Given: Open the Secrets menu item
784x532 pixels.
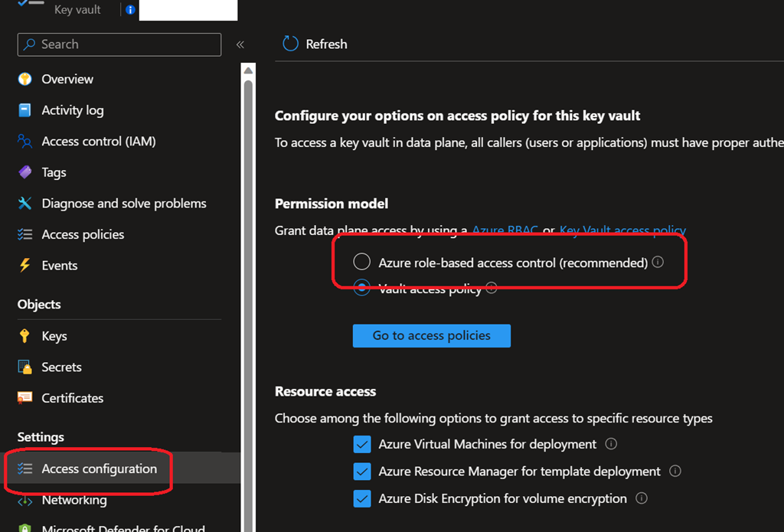Looking at the screenshot, I should (61, 367).
